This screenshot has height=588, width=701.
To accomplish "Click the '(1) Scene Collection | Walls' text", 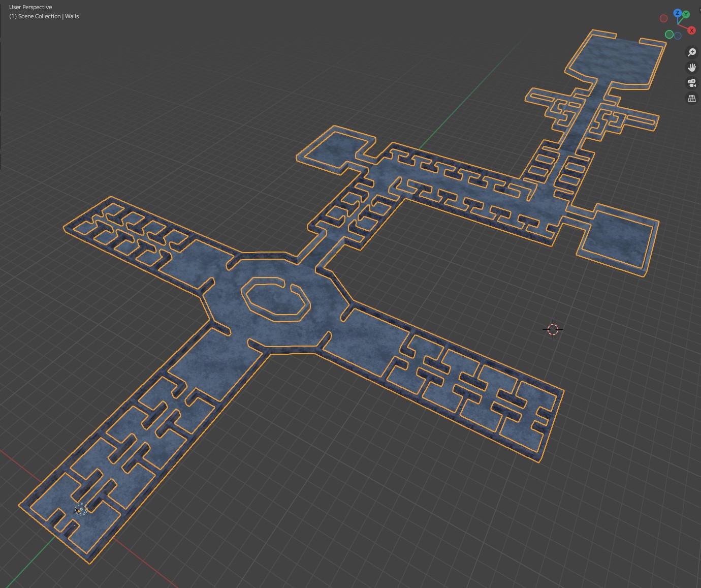I will [x=44, y=16].
